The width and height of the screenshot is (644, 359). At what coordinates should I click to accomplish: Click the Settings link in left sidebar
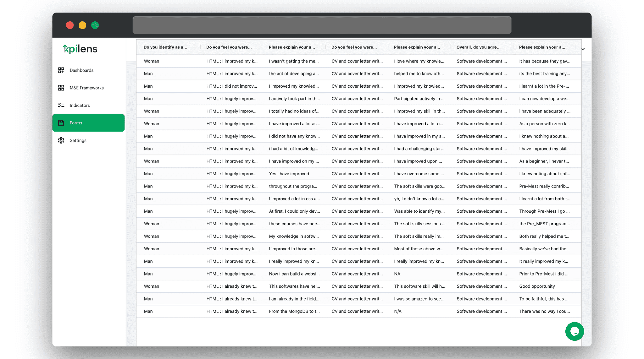[78, 140]
